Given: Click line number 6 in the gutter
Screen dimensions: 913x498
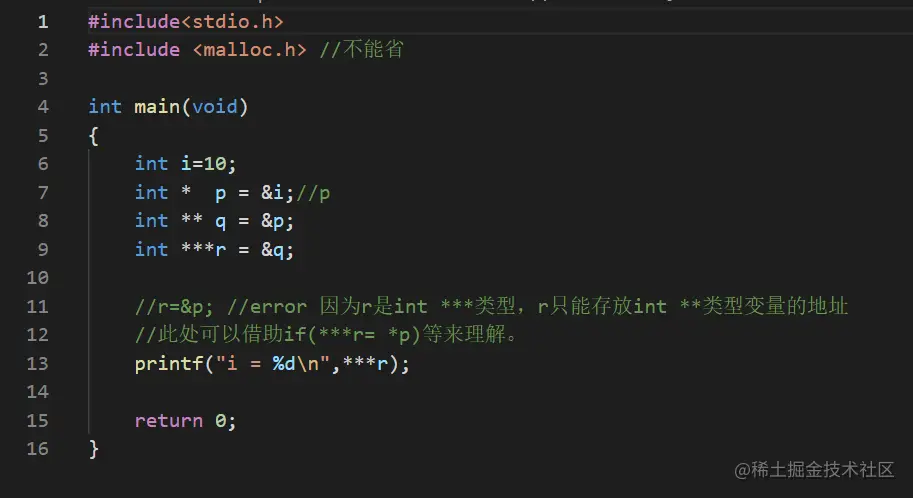Looking at the screenshot, I should (43, 164).
